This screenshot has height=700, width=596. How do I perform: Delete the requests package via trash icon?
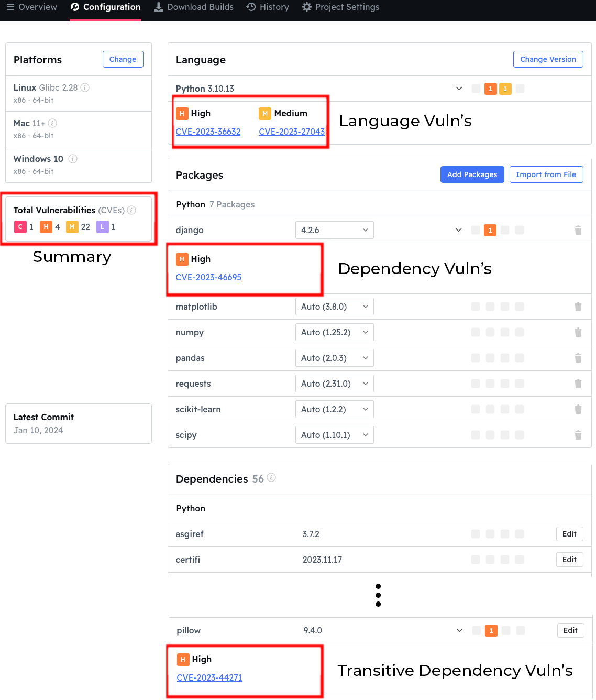pyautogui.click(x=578, y=384)
